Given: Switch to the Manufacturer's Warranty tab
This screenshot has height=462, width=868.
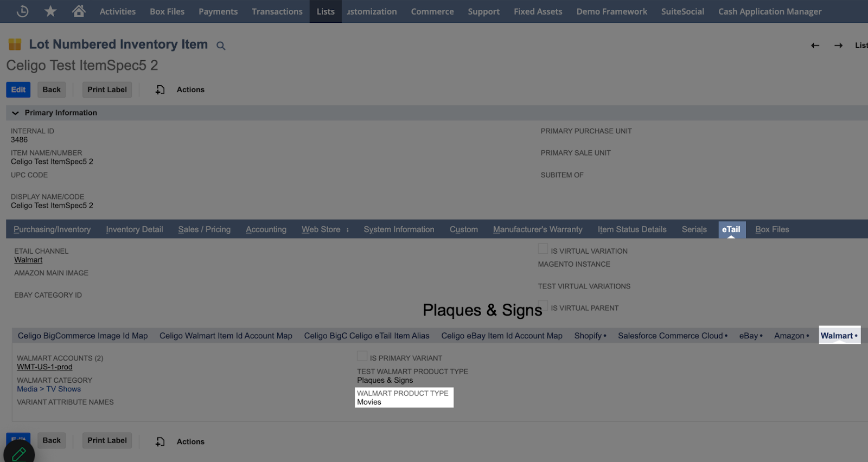Looking at the screenshot, I should click(x=538, y=229).
